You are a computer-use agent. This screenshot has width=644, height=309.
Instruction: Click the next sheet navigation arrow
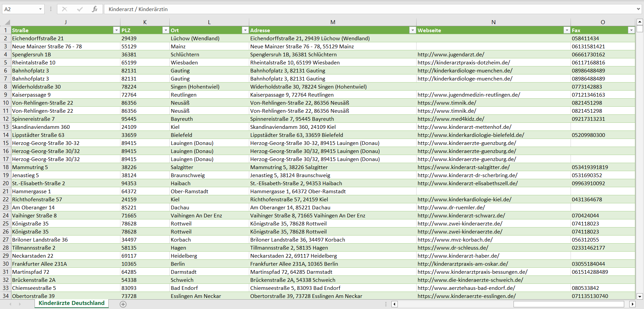20,304
